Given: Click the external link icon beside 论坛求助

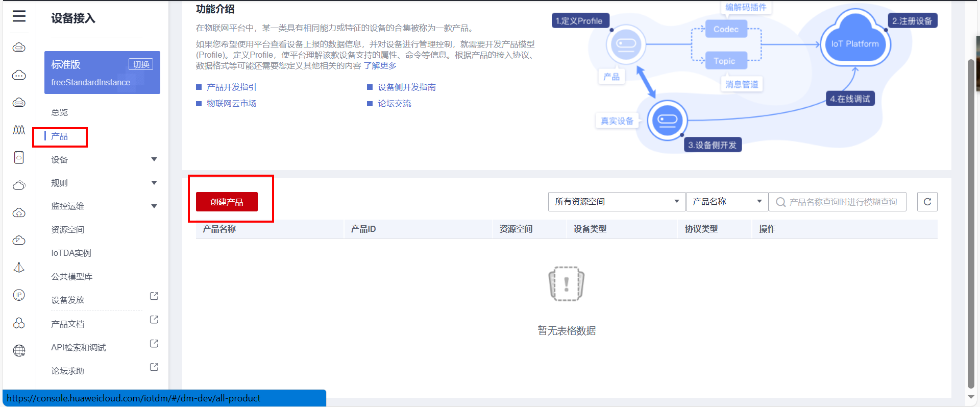Looking at the screenshot, I should 154,367.
